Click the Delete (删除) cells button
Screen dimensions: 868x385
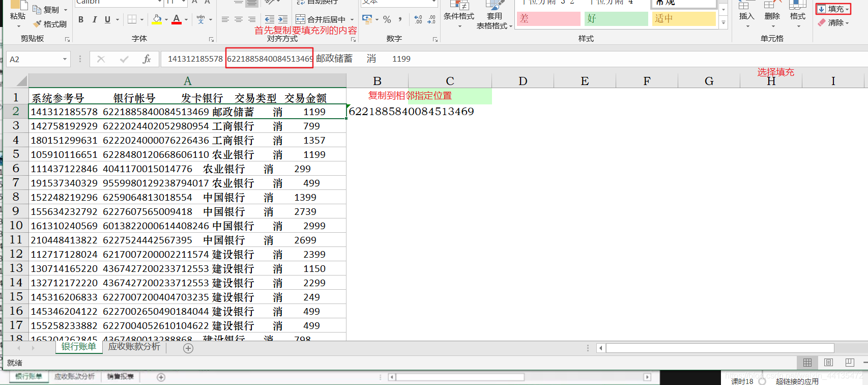(x=772, y=14)
